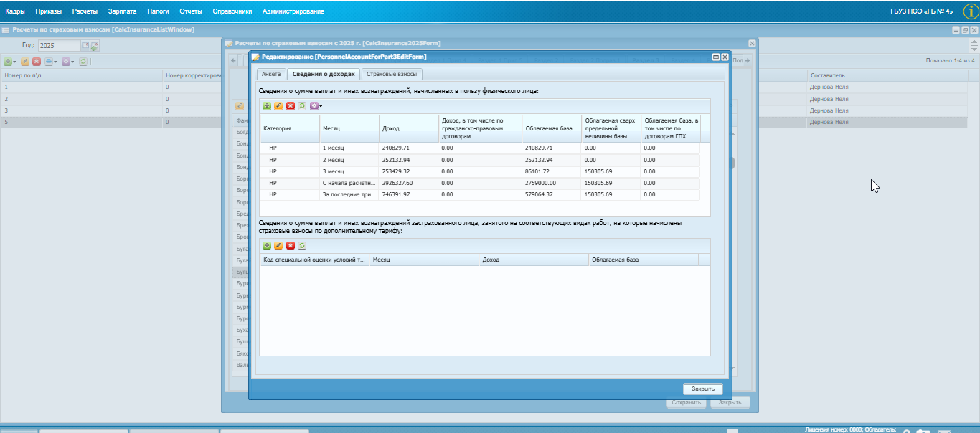
Task: Restore the CalcInsuranceListWindow window
Action: click(964, 30)
